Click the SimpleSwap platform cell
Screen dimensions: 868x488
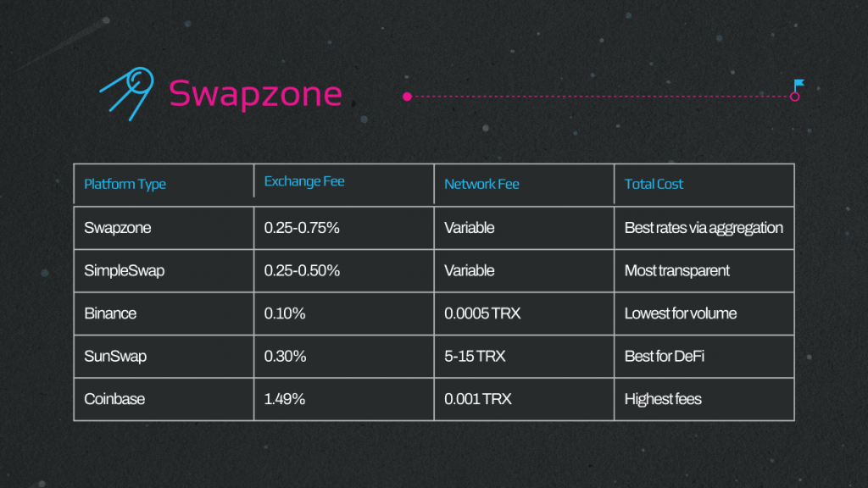164,270
